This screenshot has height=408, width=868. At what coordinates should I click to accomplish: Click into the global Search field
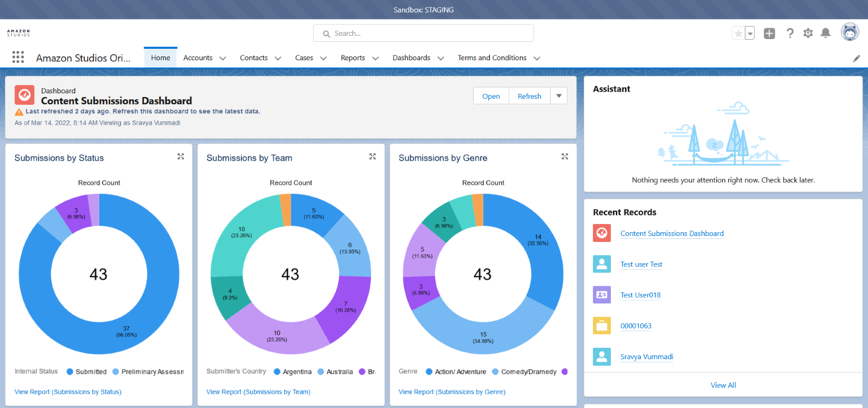423,33
